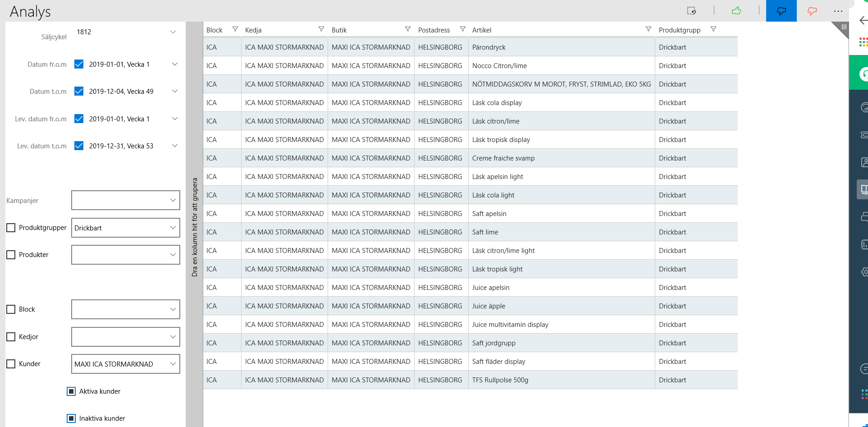Select the NÖTMIDDAGSKORV M MOROT article cell
Viewport: 868px width, 427px height.
pos(562,84)
